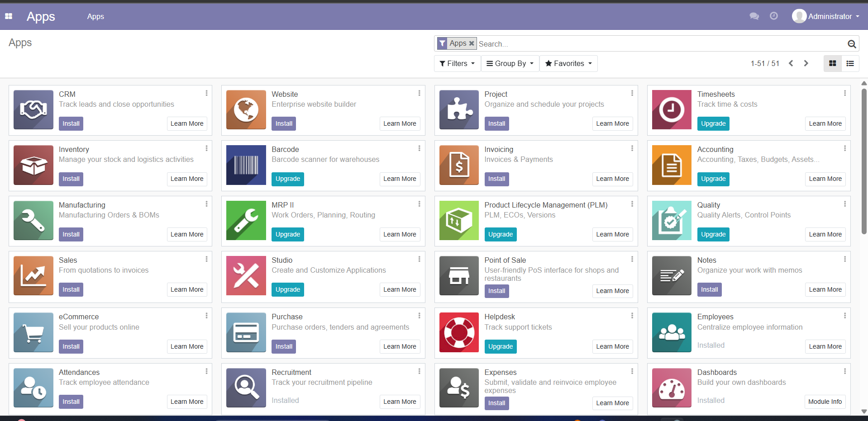Click the eCommerce shopping cart icon
Image resolution: width=868 pixels, height=421 pixels.
click(x=33, y=332)
